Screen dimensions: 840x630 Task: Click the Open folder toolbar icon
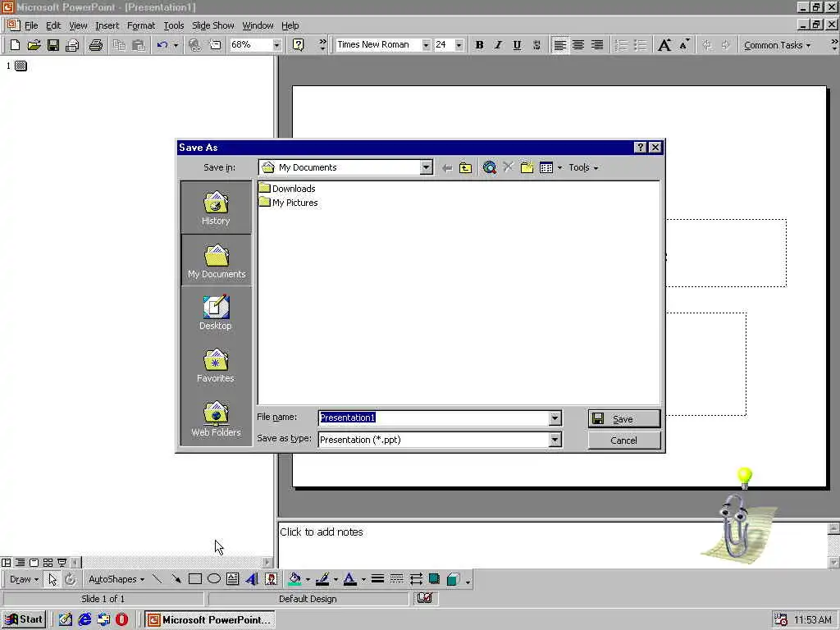point(34,45)
